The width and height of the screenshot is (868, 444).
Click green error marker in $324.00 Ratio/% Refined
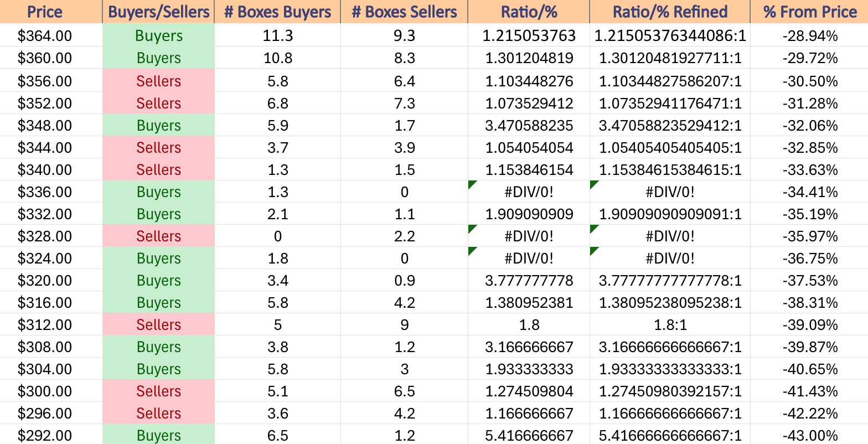tap(594, 251)
